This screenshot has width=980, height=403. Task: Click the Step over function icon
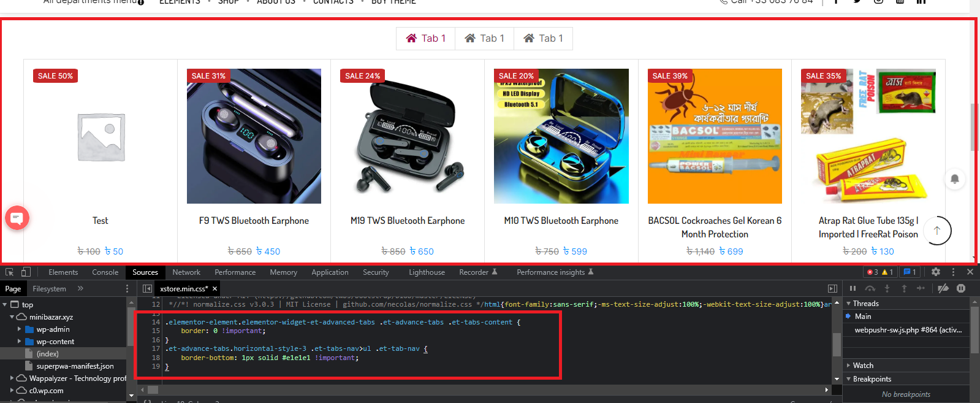click(870, 288)
